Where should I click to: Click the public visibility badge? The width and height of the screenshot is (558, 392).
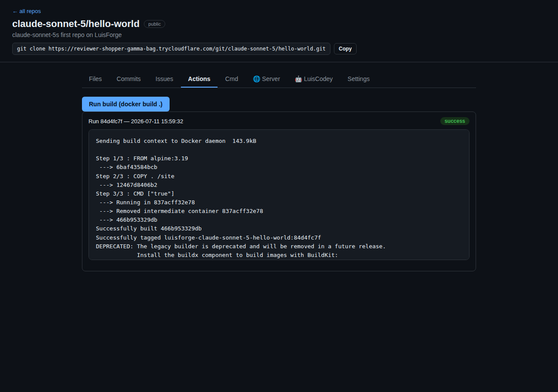point(154,24)
